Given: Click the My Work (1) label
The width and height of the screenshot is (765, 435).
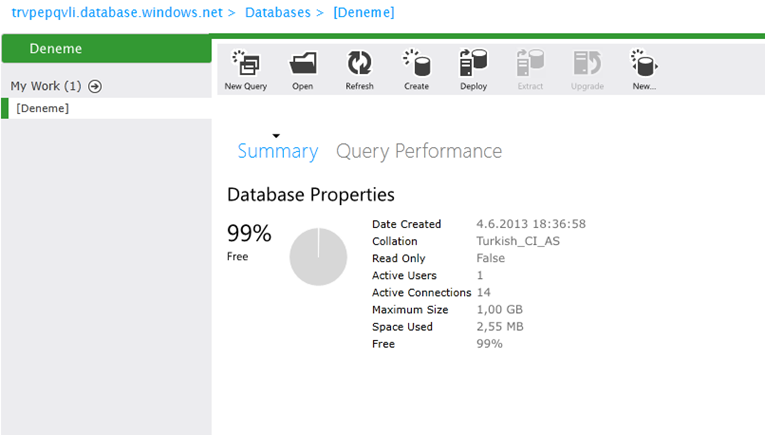Looking at the screenshot, I should [x=46, y=86].
